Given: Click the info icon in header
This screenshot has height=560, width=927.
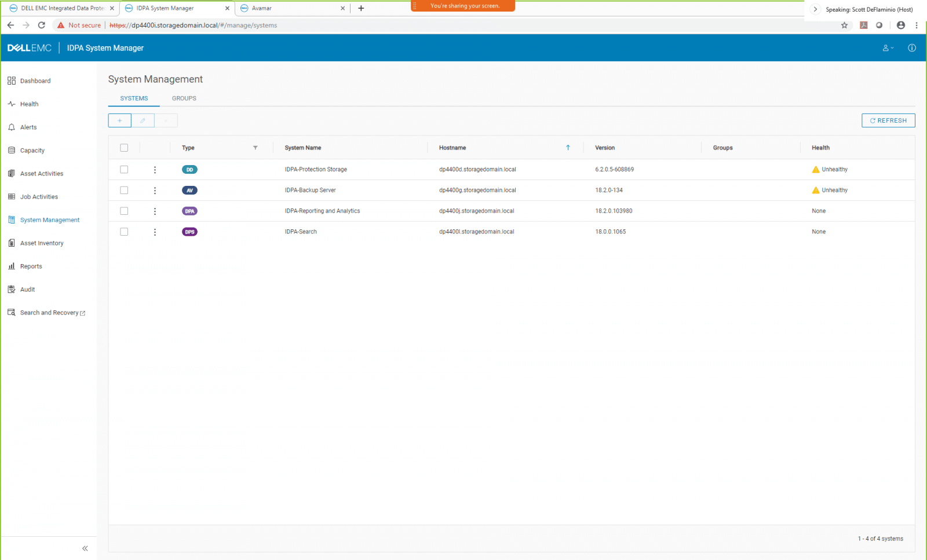Looking at the screenshot, I should [912, 48].
